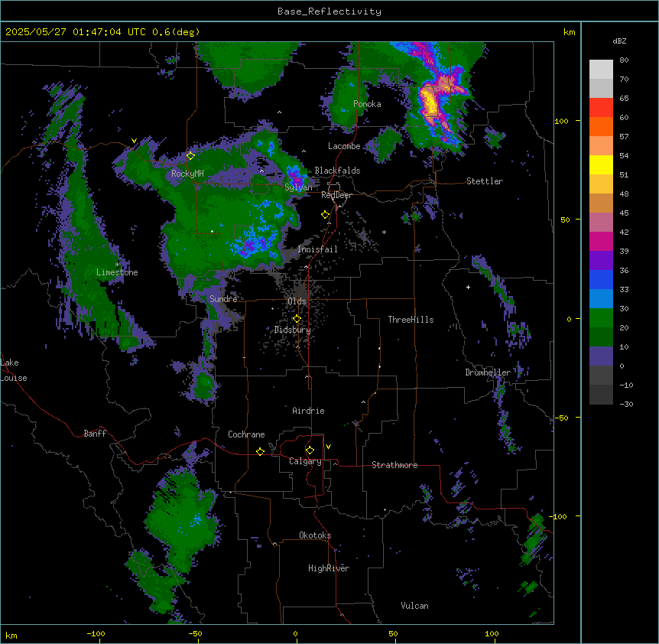The width and height of the screenshot is (659, 644).
Task: Select the slate purple swatch between 10 and 0
Action: click(x=601, y=356)
